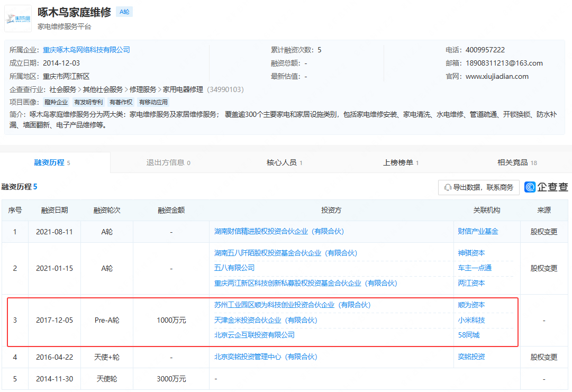Image resolution: width=572 pixels, height=392 pixels.
Task: Click the phone number 4009957222
Action: (485, 50)
